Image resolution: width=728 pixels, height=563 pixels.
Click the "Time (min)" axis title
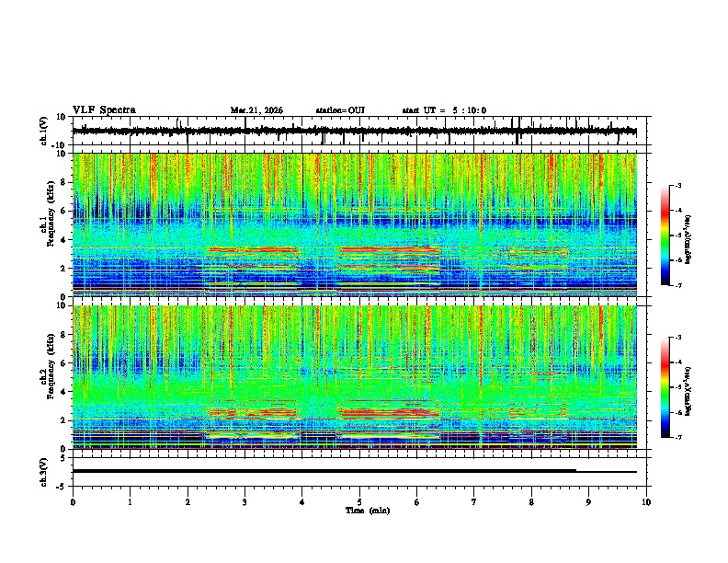[x=368, y=511]
